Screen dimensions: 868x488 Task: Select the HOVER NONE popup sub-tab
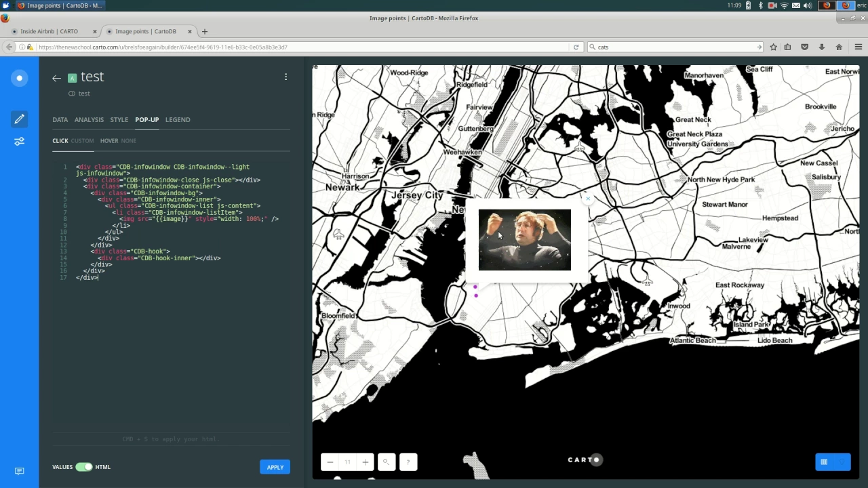coord(118,141)
